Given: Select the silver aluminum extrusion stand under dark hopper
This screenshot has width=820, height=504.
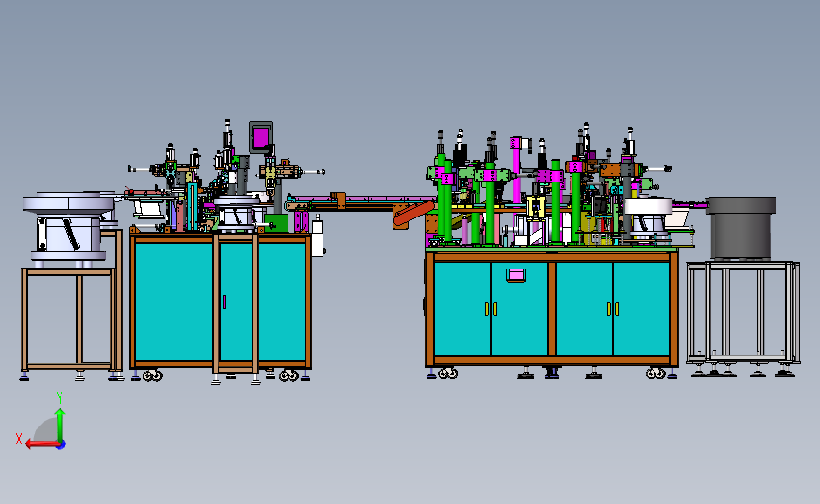Looking at the screenshot, I should (743, 314).
